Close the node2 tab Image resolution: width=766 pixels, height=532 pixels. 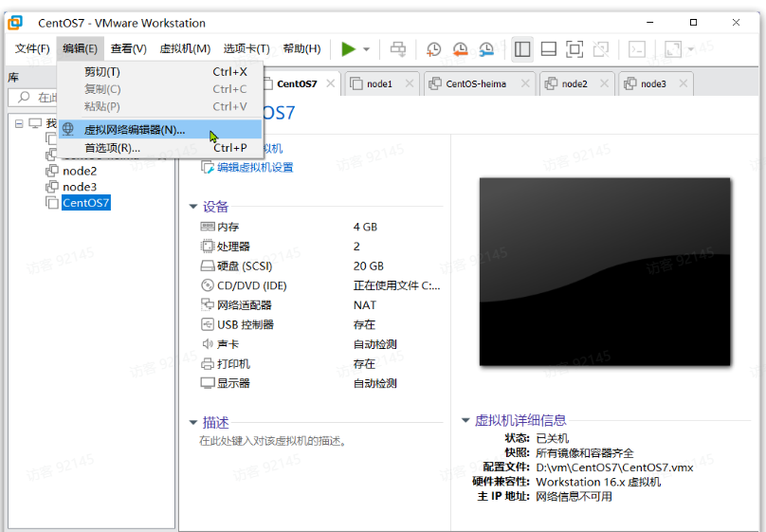(x=604, y=83)
